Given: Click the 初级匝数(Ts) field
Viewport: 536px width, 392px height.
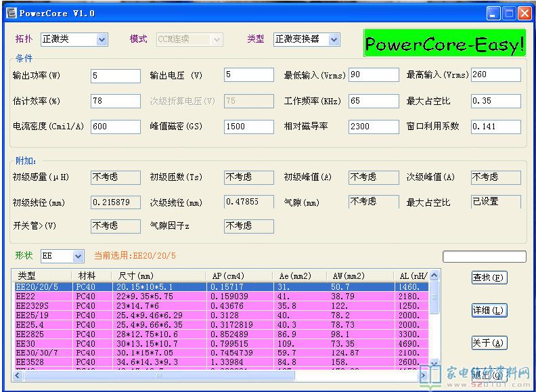Looking at the screenshot, I should pyautogui.click(x=249, y=177).
